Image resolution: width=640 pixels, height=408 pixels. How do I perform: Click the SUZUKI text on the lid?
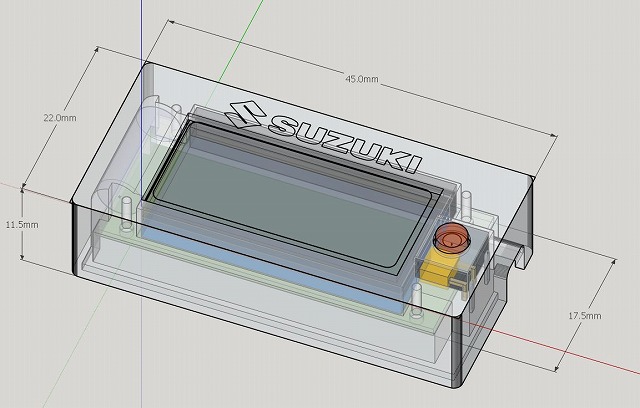[x=345, y=142]
